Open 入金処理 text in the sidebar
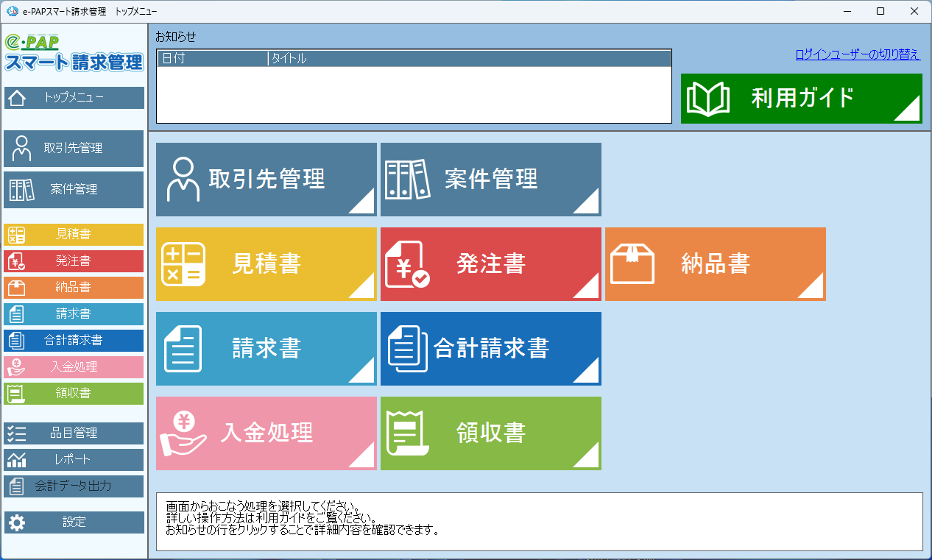The width and height of the screenshot is (932, 560). coord(74,367)
